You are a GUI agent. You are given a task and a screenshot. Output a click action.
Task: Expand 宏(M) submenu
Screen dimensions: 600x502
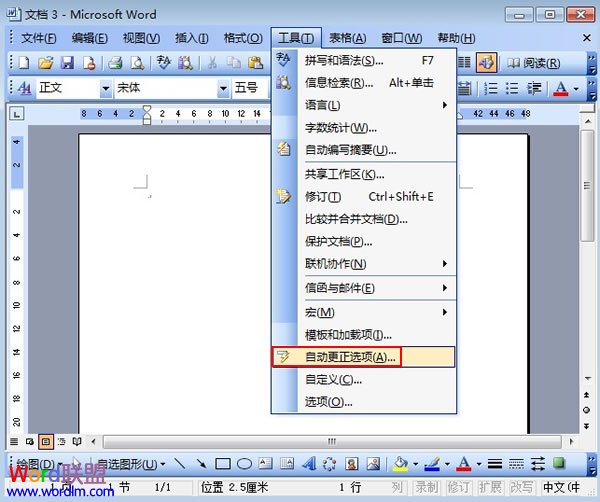coord(378,312)
